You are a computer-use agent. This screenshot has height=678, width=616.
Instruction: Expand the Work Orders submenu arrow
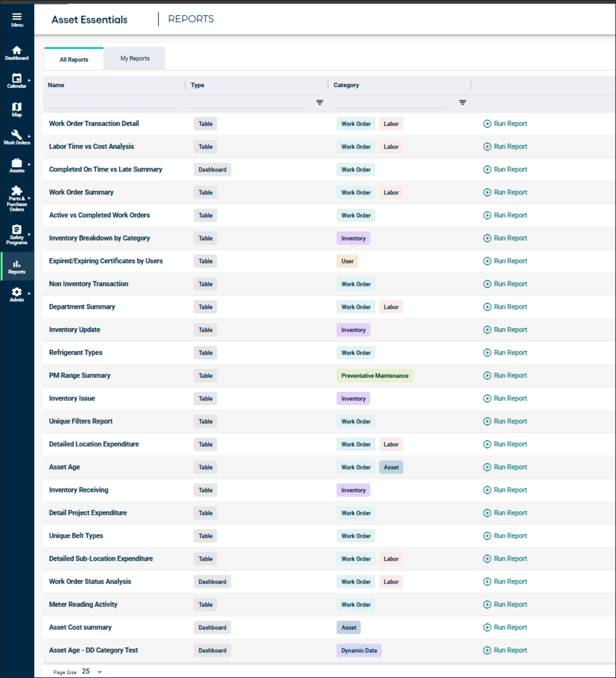click(29, 137)
